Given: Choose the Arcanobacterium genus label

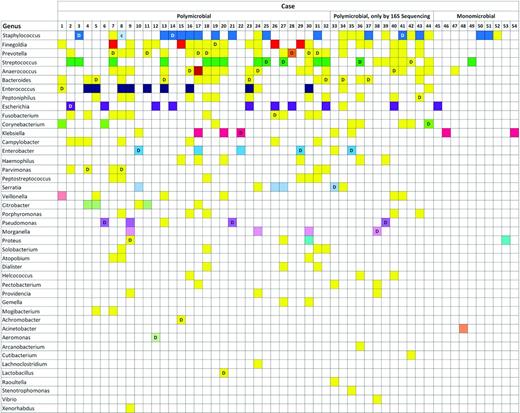Looking at the screenshot, I should [x=23, y=347].
